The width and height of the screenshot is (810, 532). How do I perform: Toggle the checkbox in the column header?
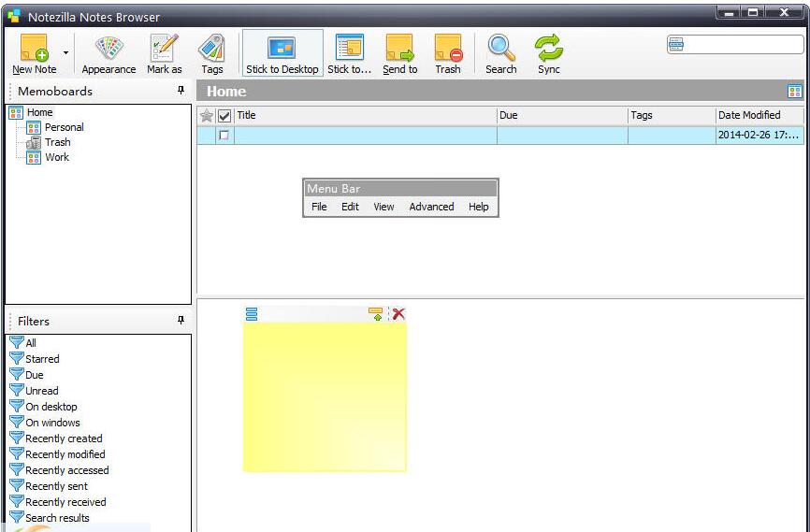(224, 116)
